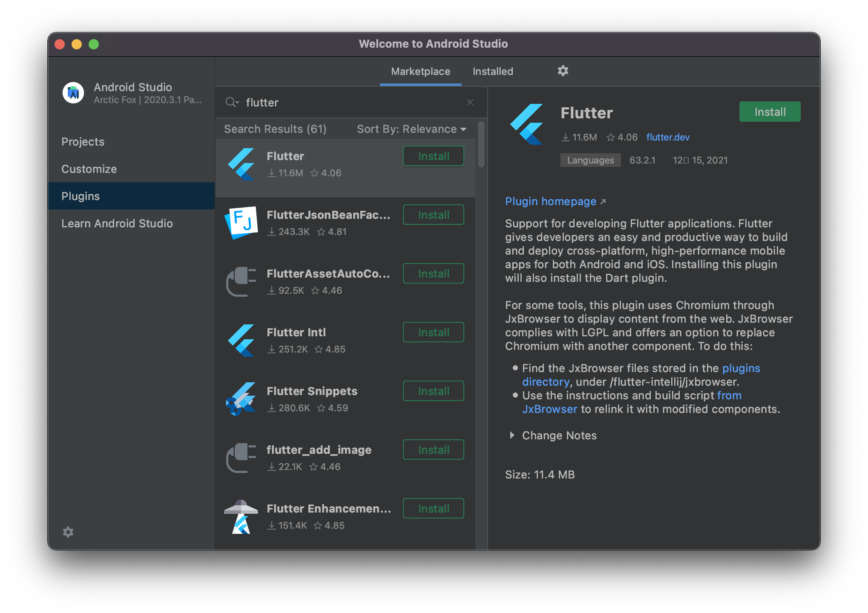Click the search magnifier icon
The image size is (868, 613).
coord(232,102)
